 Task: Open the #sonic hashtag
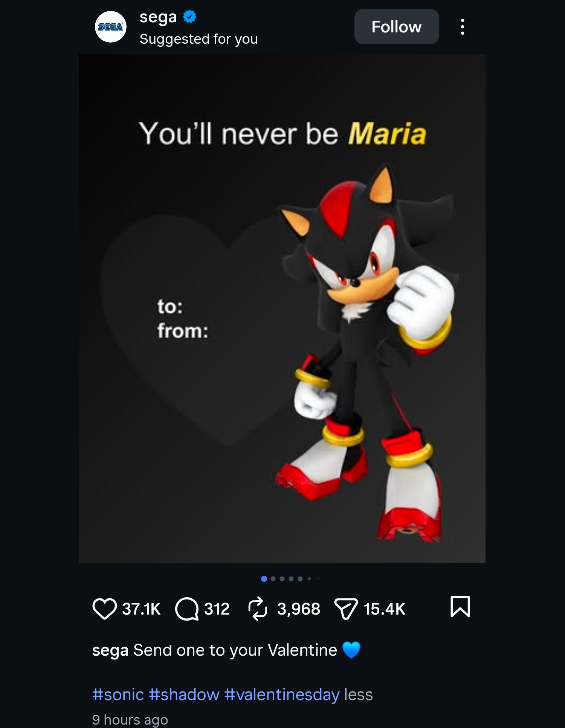point(118,694)
